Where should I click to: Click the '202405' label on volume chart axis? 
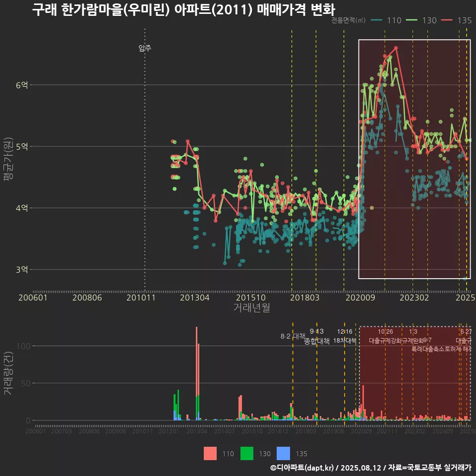tap(443, 431)
